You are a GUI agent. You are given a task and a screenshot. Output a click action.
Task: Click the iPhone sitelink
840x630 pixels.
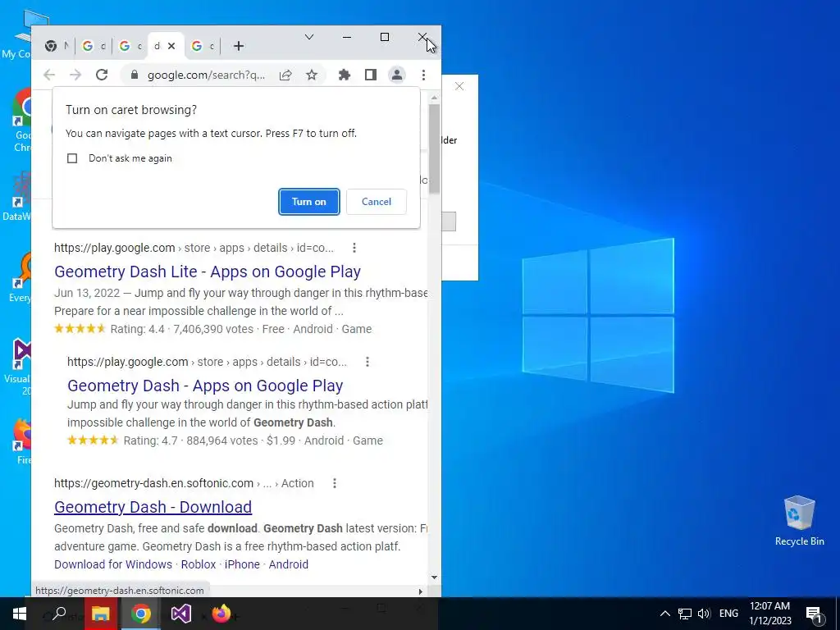coord(242,564)
